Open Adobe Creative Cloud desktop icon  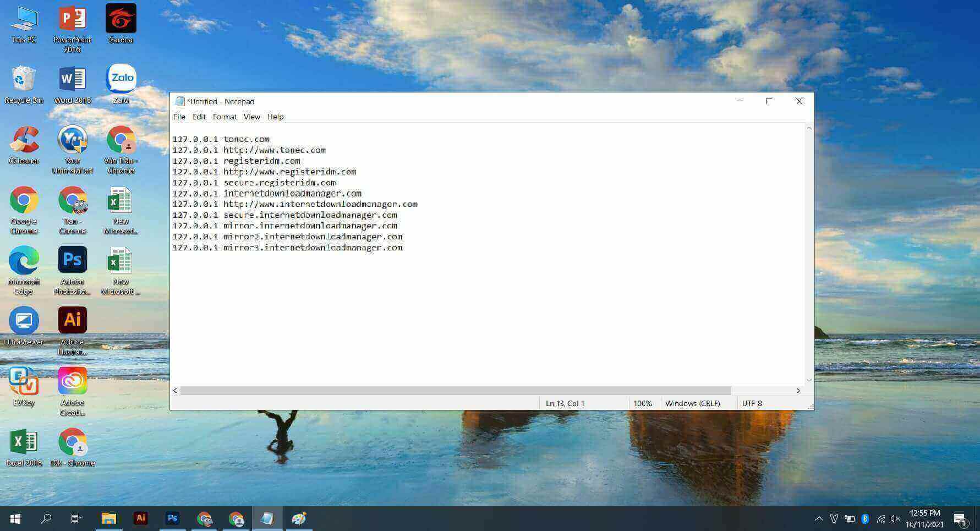pos(72,392)
